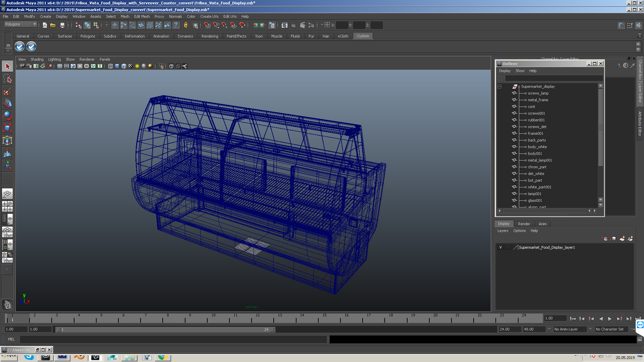Toggle textured display checker icon

coord(130,66)
